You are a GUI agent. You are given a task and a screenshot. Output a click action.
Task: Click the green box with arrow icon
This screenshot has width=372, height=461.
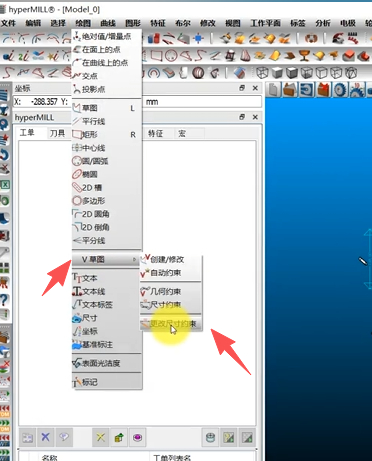pyautogui.click(x=119, y=437)
